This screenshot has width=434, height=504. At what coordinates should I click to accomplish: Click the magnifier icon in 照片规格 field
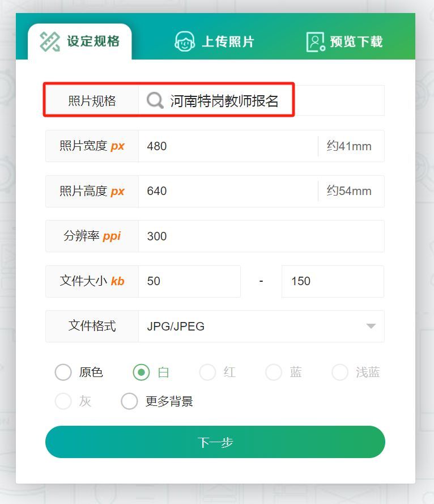[155, 100]
